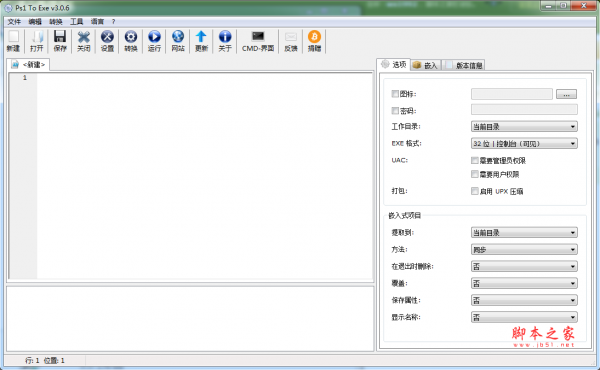Screen dimensions: 600x370
Task: Open the 文件 (File) menu
Action: click(14, 21)
